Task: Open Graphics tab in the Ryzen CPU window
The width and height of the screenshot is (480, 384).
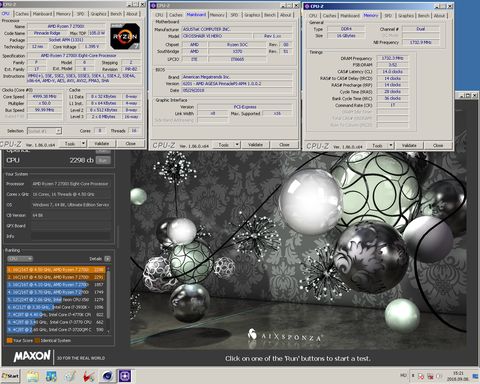Action: pos(99,14)
